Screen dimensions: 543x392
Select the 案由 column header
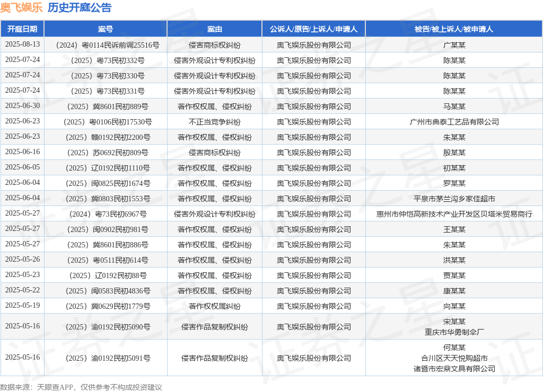214,29
